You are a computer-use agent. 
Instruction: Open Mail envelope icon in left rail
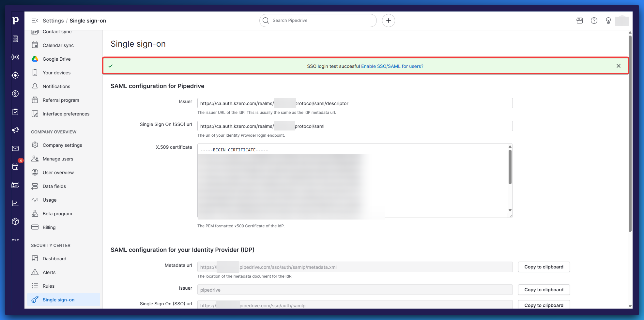(x=15, y=148)
